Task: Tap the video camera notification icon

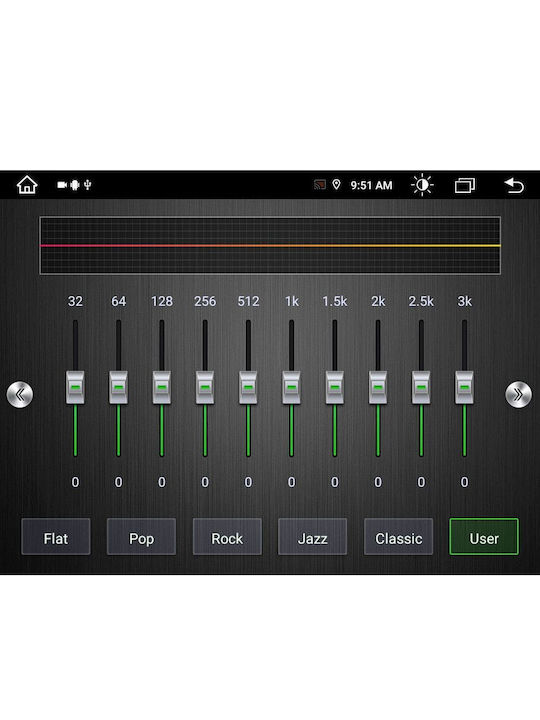Action: 62,185
